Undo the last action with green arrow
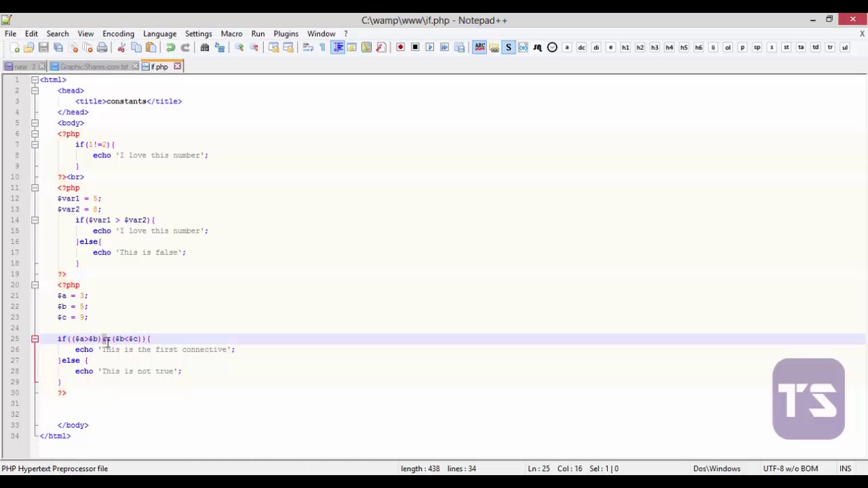The width and height of the screenshot is (868, 488). click(170, 47)
